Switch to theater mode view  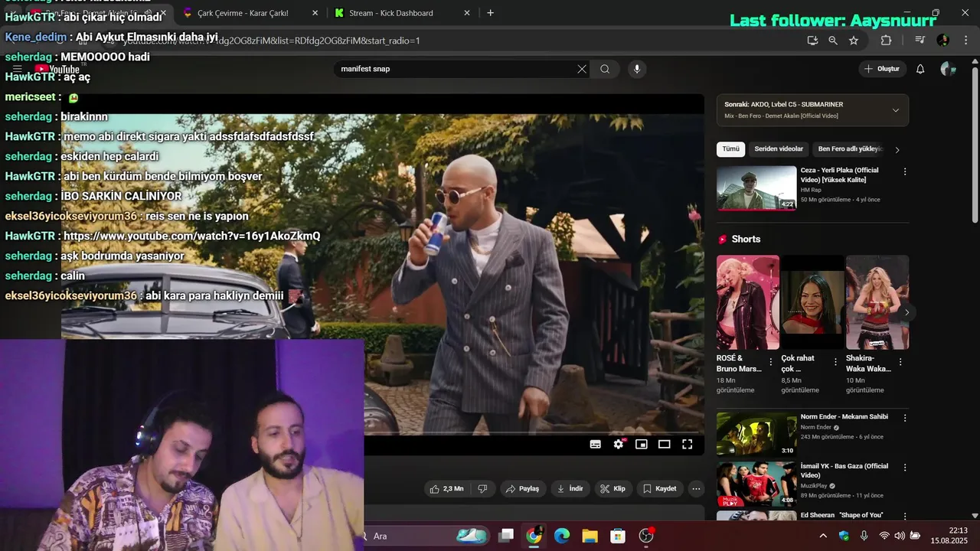pyautogui.click(x=665, y=444)
